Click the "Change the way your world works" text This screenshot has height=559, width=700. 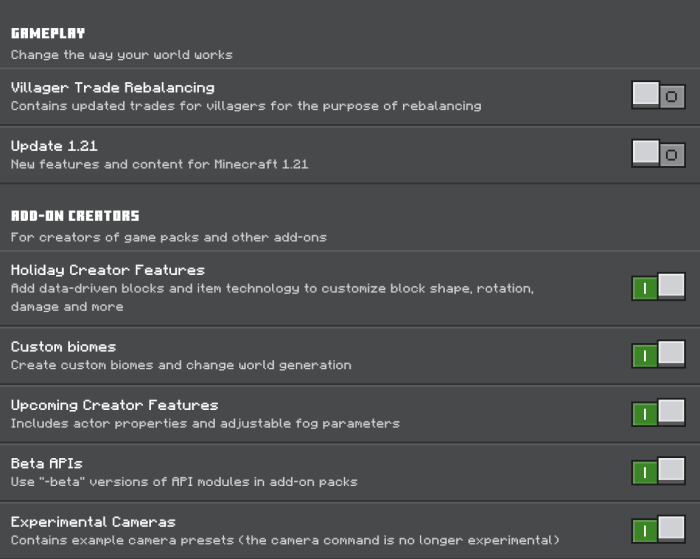[x=121, y=55]
